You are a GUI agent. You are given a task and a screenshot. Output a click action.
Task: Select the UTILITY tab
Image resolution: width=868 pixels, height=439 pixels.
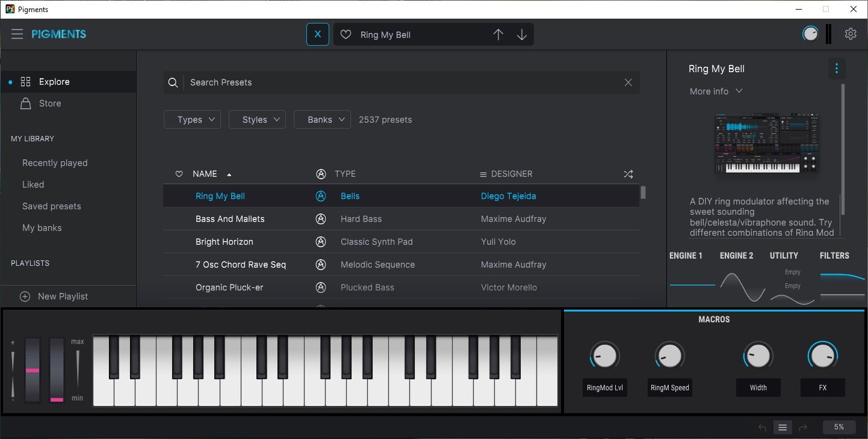tap(784, 256)
